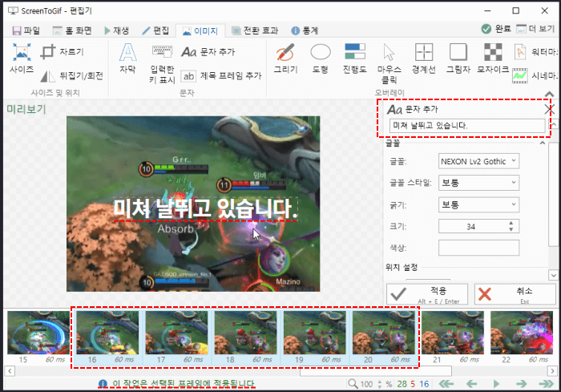This screenshot has width=561, height=392.
Task: Open 입력한 키 표시 key strokes tool
Action: [162, 63]
